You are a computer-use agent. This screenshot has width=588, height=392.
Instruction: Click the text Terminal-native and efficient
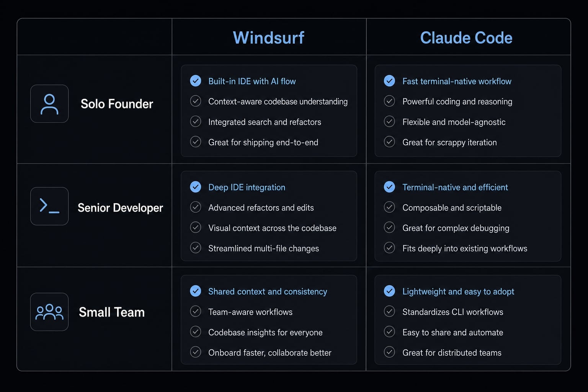tap(455, 187)
